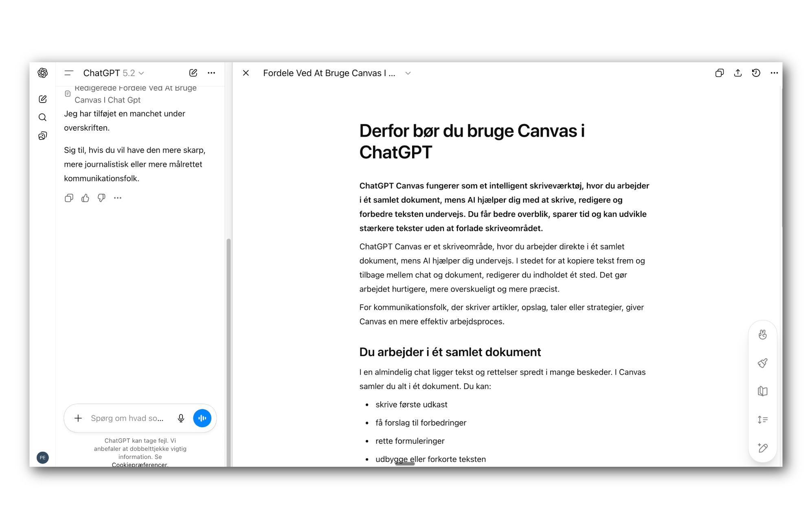Open the canvas three-dot options menu
Image resolution: width=812 pixels, height=529 pixels.
pyautogui.click(x=774, y=73)
